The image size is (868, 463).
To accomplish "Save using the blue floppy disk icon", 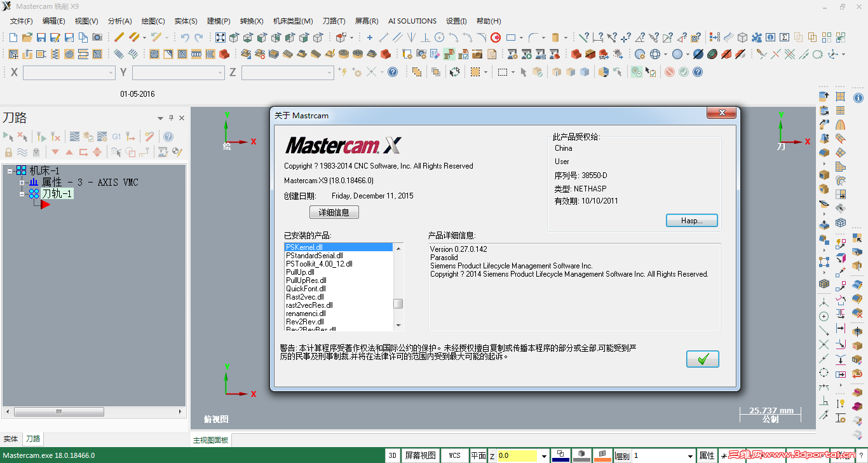I will (x=41, y=38).
